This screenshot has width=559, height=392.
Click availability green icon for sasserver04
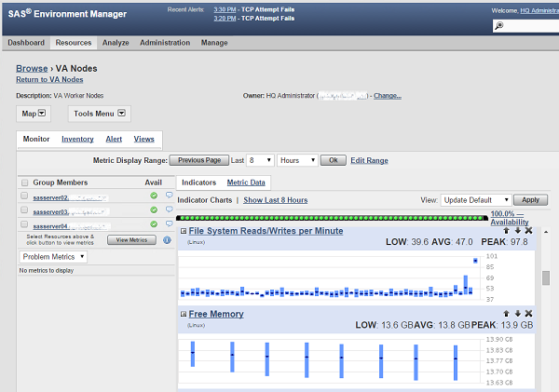tap(154, 224)
